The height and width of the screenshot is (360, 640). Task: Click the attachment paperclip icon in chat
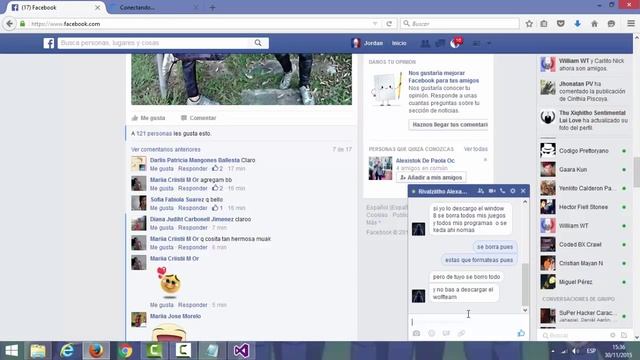coord(461,333)
